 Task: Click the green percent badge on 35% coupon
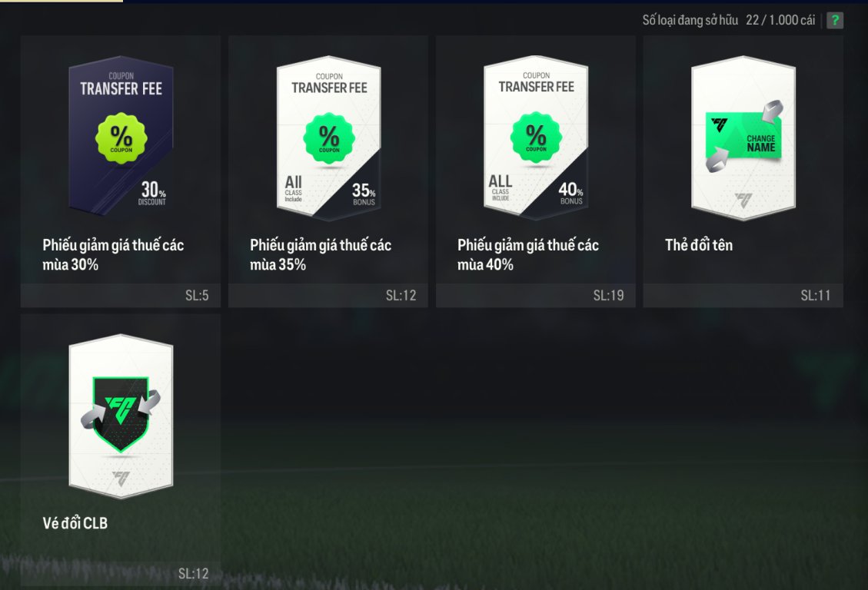tap(329, 138)
